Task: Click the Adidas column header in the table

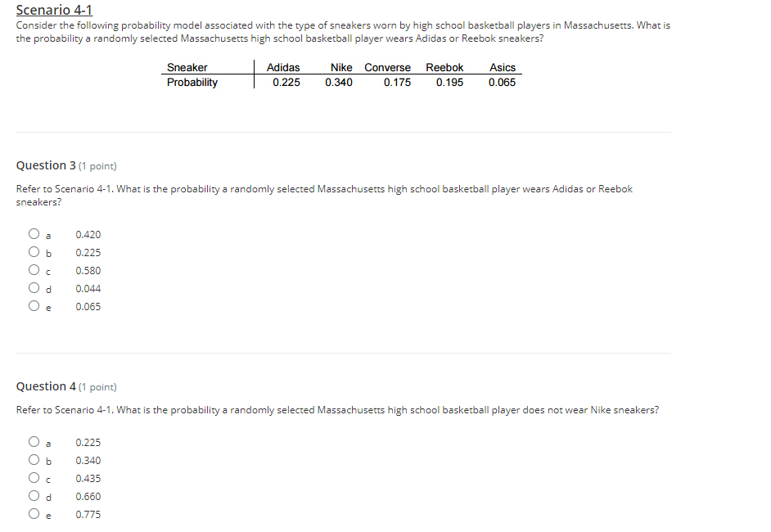Action: pos(284,67)
